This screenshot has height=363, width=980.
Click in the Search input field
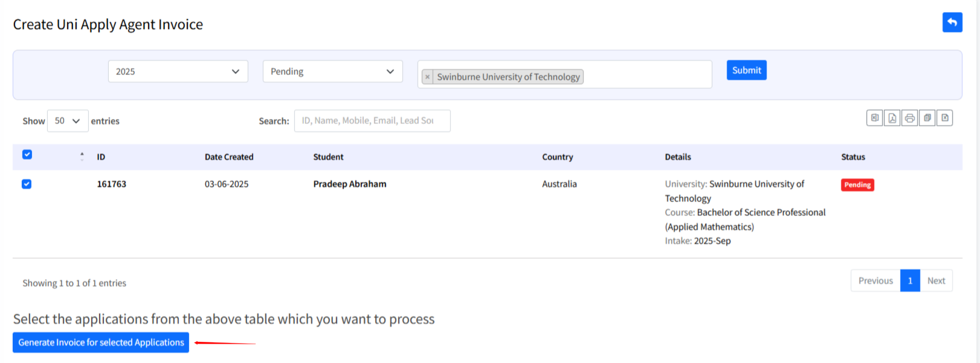pyautogui.click(x=372, y=121)
